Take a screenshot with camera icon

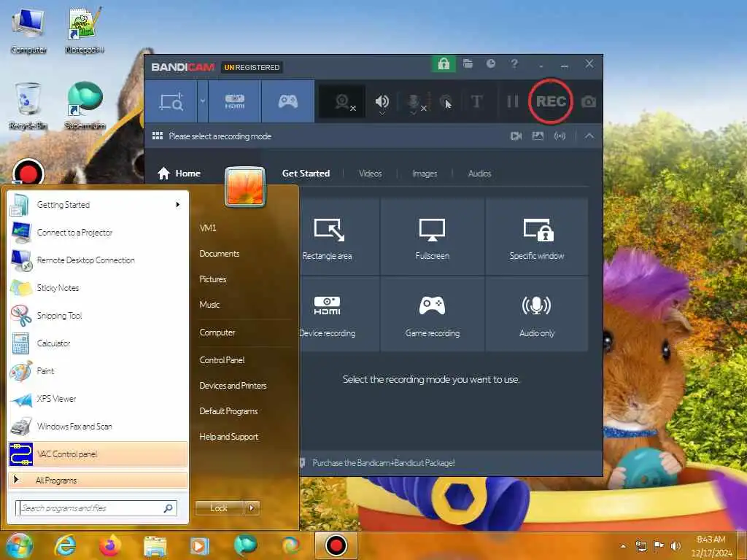point(589,102)
